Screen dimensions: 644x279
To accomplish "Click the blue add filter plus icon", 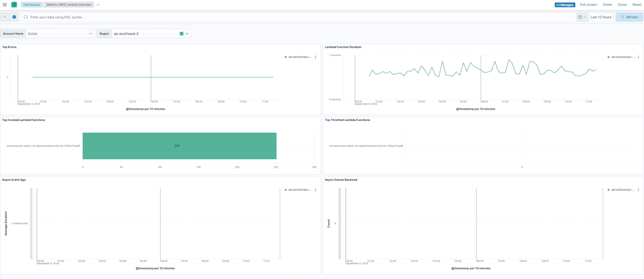I will [14, 17].
